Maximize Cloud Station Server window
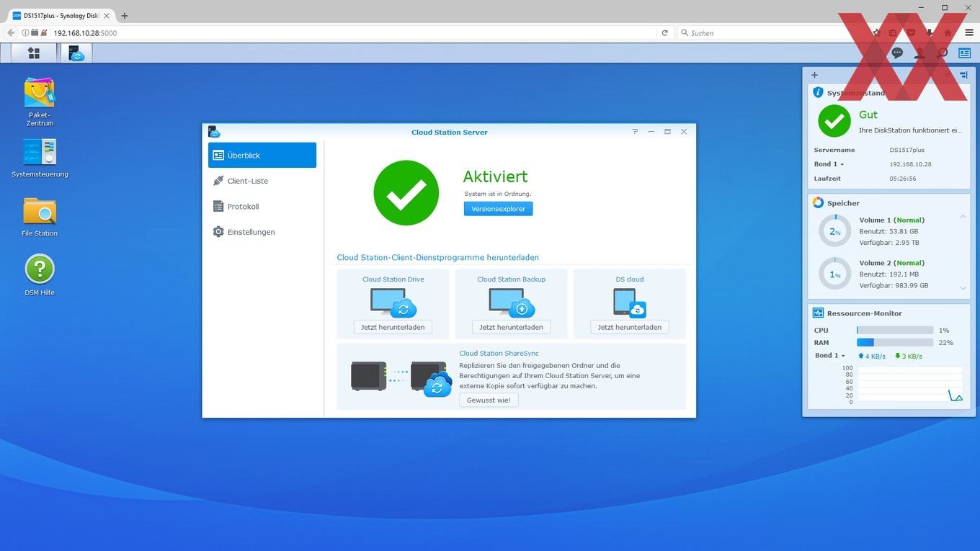 point(667,132)
